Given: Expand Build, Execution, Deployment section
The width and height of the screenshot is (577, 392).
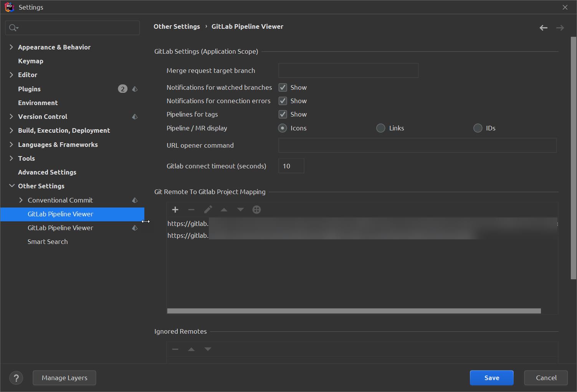Looking at the screenshot, I should (x=11, y=130).
